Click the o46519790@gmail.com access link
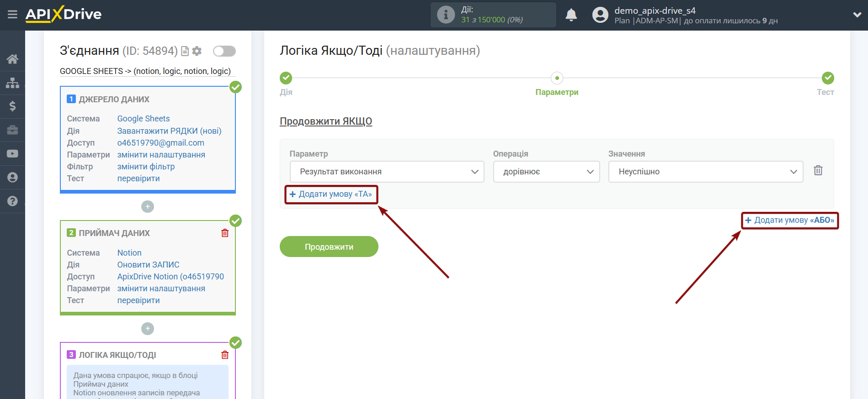This screenshot has height=399, width=868. [x=161, y=143]
